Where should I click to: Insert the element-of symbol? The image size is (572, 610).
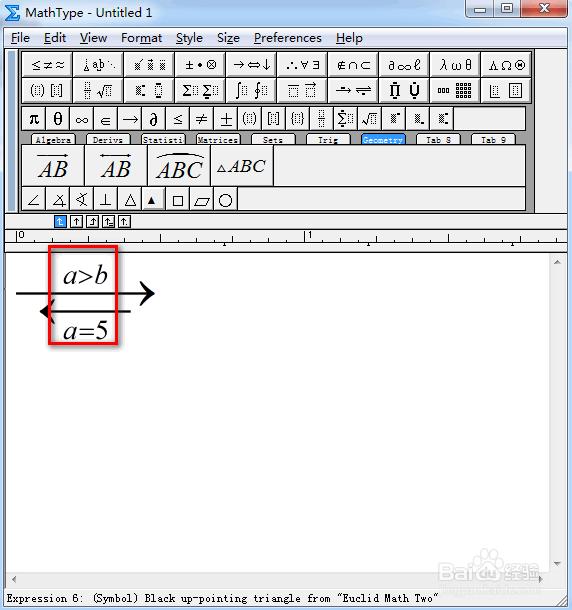105,119
